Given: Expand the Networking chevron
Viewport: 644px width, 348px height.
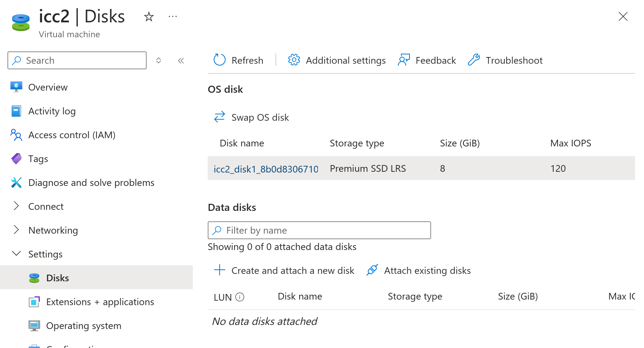Looking at the screenshot, I should pos(16,230).
